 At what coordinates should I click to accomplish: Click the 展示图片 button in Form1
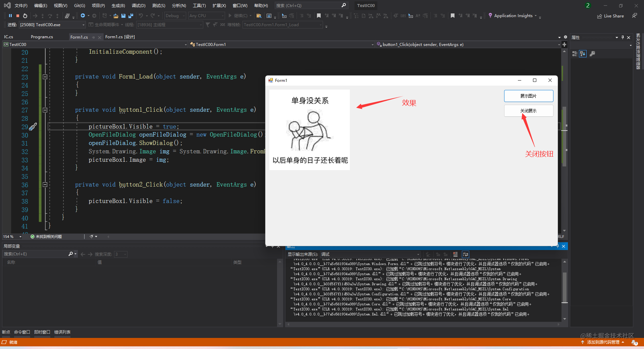click(x=528, y=96)
